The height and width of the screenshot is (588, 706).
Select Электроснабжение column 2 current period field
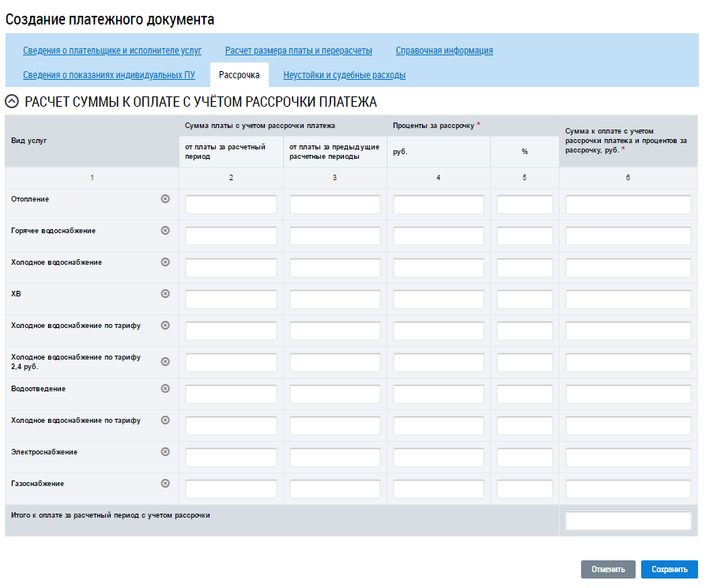click(231, 458)
